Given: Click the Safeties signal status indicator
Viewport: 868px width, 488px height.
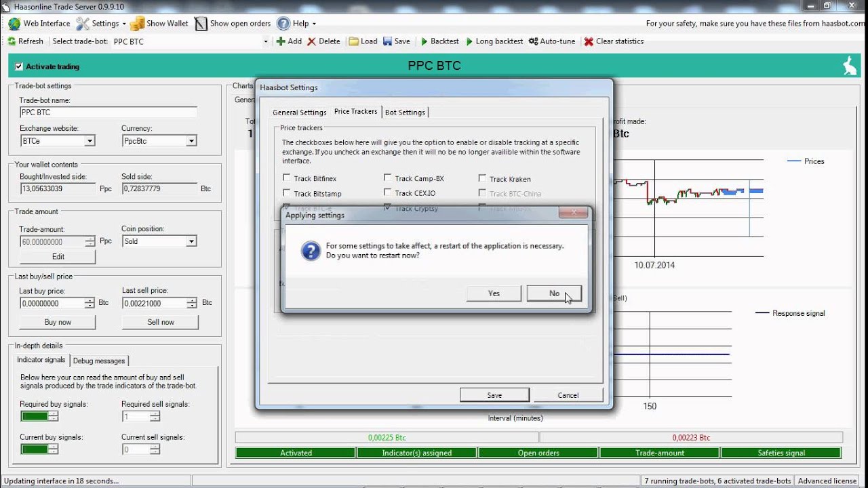Looking at the screenshot, I should (x=781, y=453).
